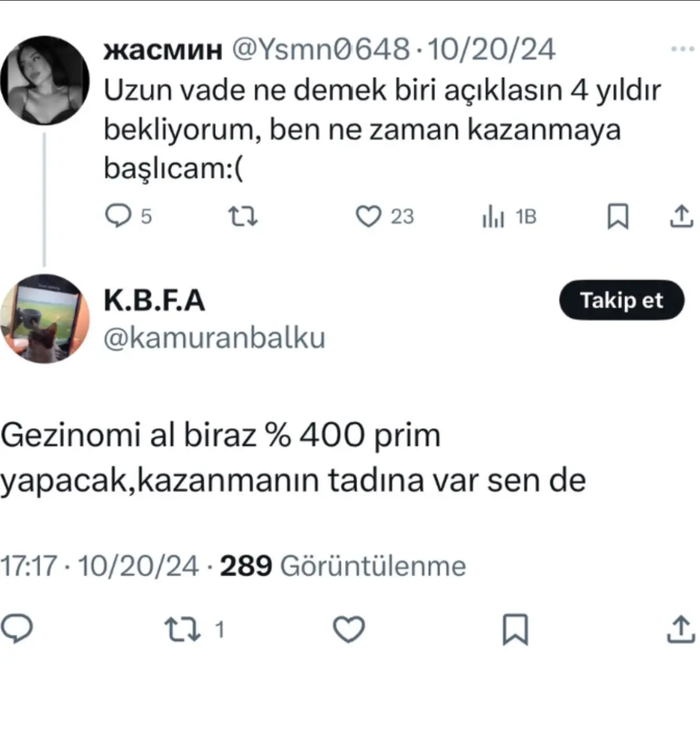Click the K.B.F.A display name
This screenshot has width=700, height=754.
click(x=154, y=300)
